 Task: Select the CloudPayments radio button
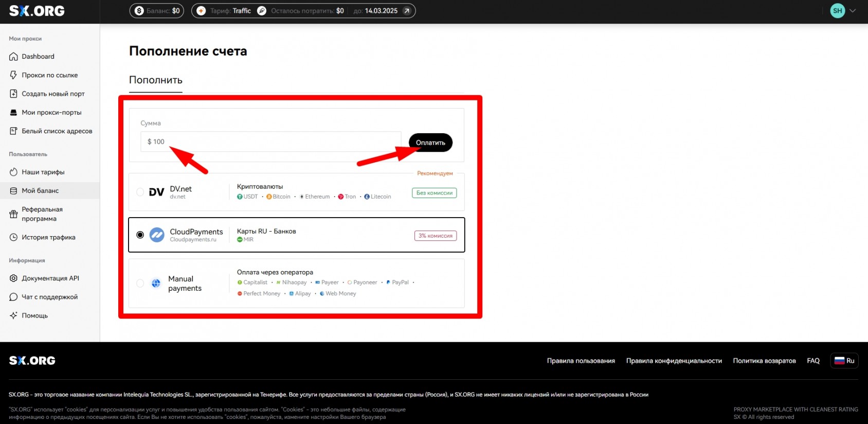pos(140,235)
